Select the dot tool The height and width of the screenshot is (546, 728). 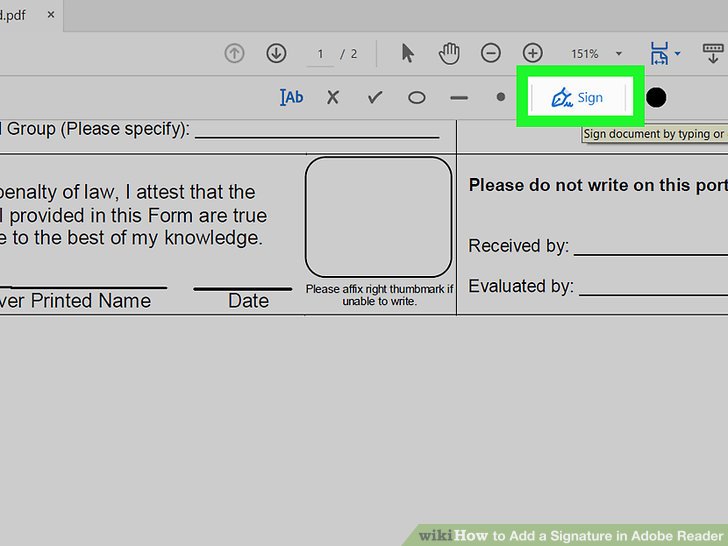[x=500, y=97]
